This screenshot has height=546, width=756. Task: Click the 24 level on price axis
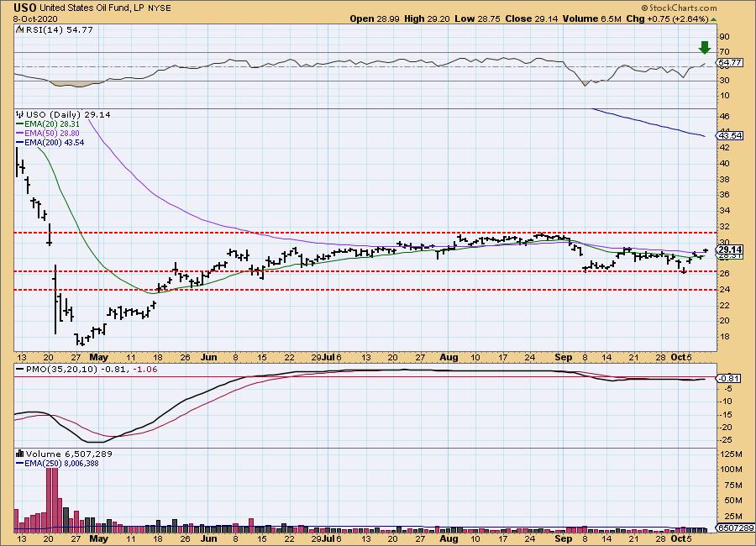[724, 290]
